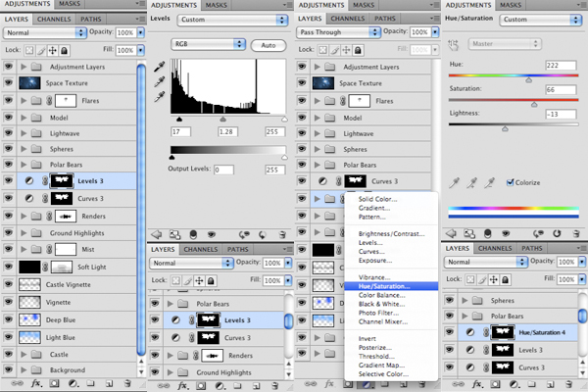This screenshot has height=392, width=588.
Task: Open the Levels preset dropdown showing Custom
Action: tap(232, 20)
